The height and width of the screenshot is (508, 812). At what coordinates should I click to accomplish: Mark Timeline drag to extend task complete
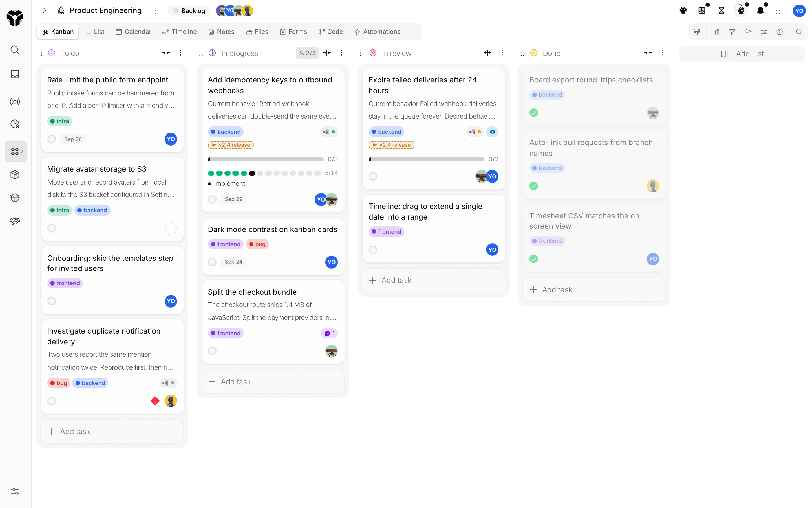(373, 250)
